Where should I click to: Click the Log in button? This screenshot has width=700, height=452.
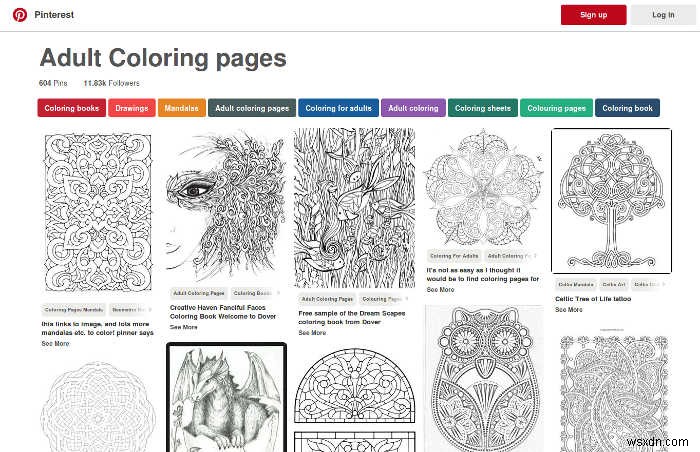663,15
